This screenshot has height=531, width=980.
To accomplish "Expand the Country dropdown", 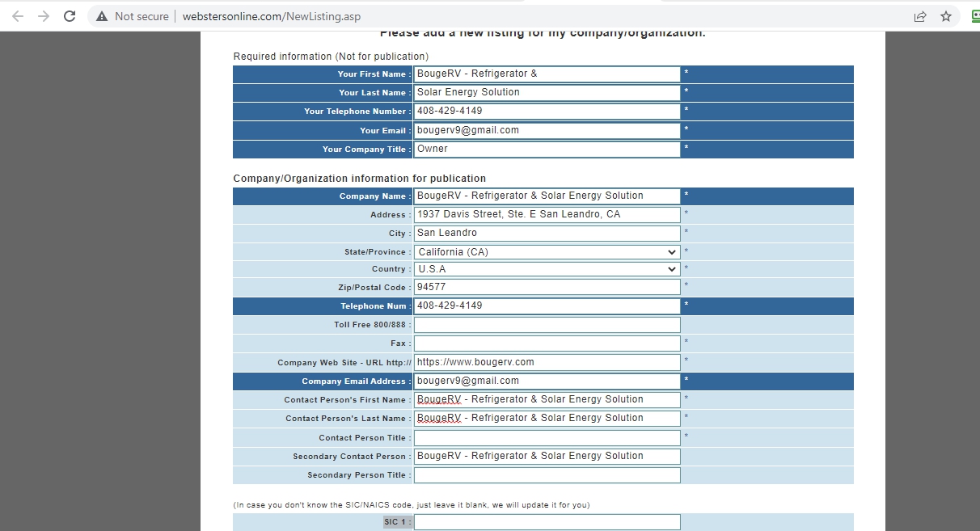I will coord(547,269).
